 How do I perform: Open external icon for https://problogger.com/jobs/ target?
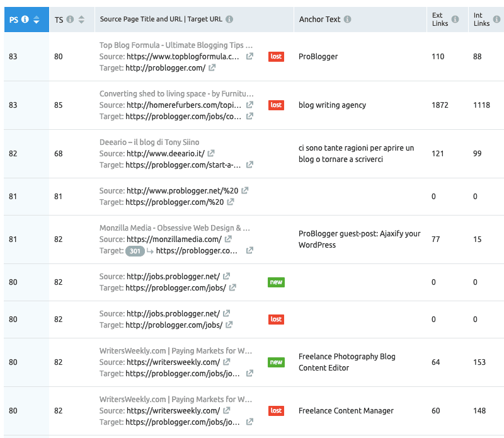click(x=232, y=287)
